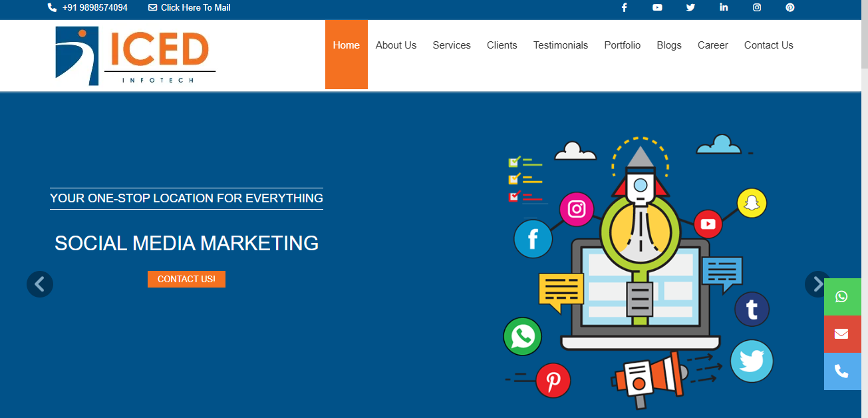868x418 pixels.
Task: Navigate to the Portfolio page
Action: coord(622,46)
